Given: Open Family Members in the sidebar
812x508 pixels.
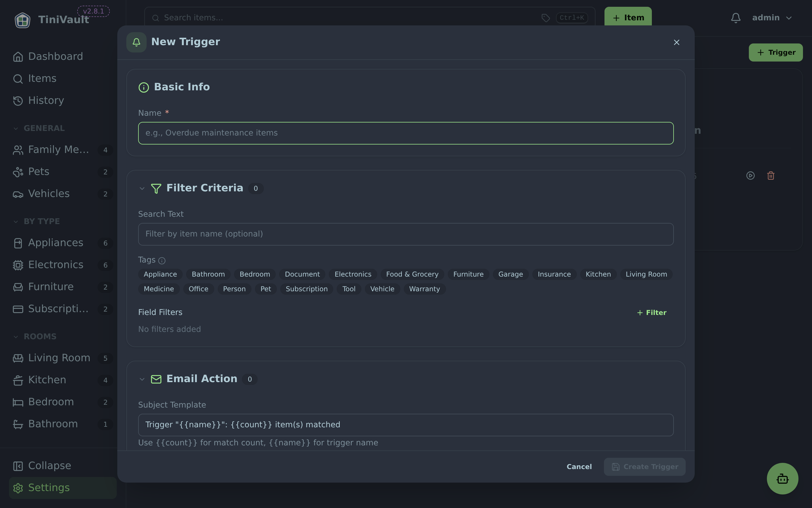Looking at the screenshot, I should click(63, 150).
